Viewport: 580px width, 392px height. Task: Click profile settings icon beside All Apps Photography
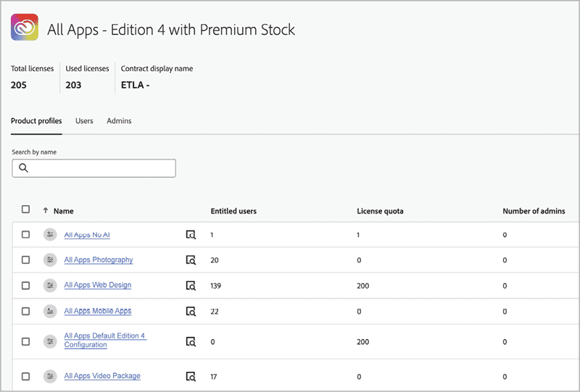point(50,260)
